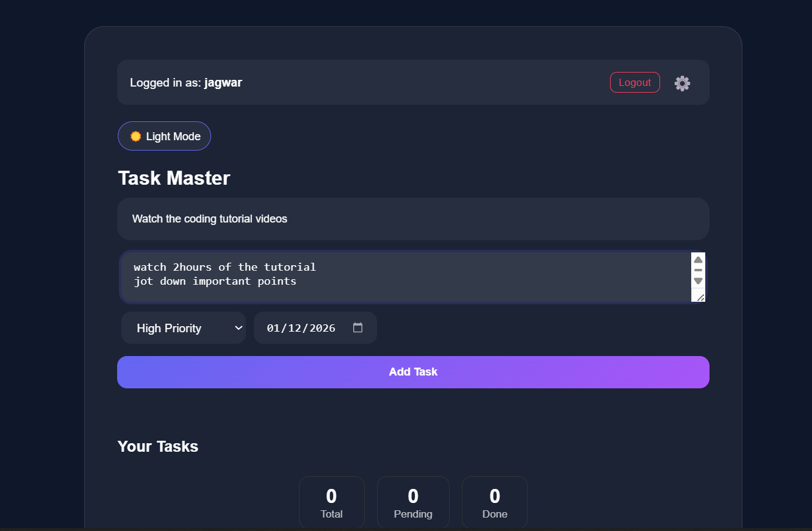Screen dimensions: 812x531
Task: Expand the priority selection list
Action: click(183, 327)
